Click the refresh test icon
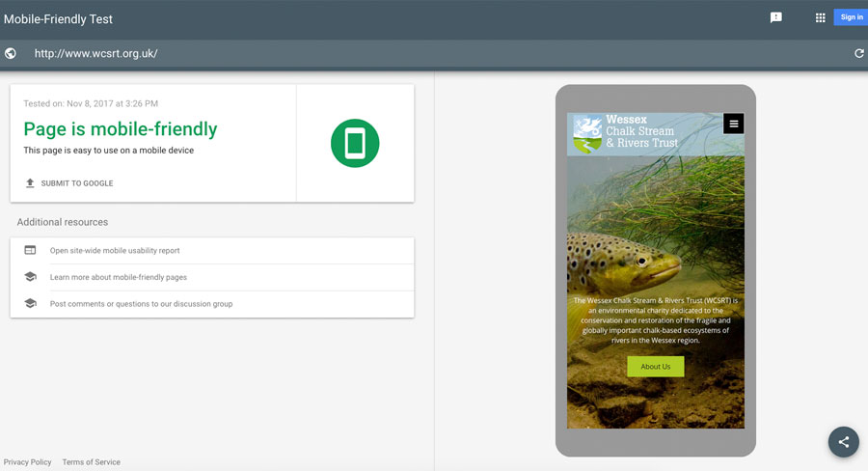This screenshot has height=471, width=868. pos(858,53)
